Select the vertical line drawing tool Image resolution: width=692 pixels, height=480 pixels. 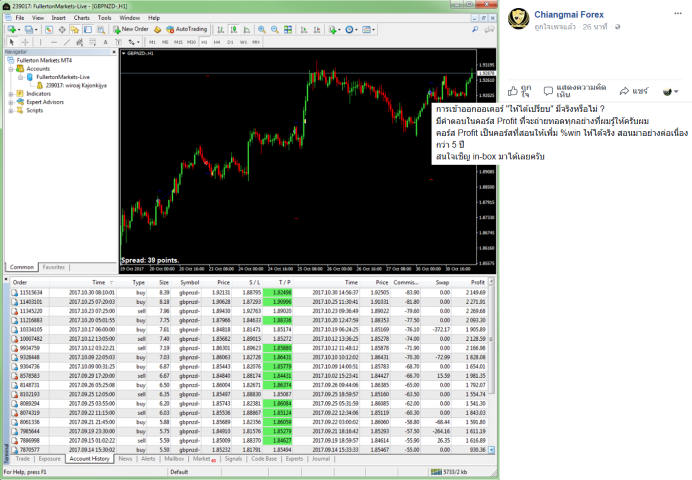click(x=40, y=42)
